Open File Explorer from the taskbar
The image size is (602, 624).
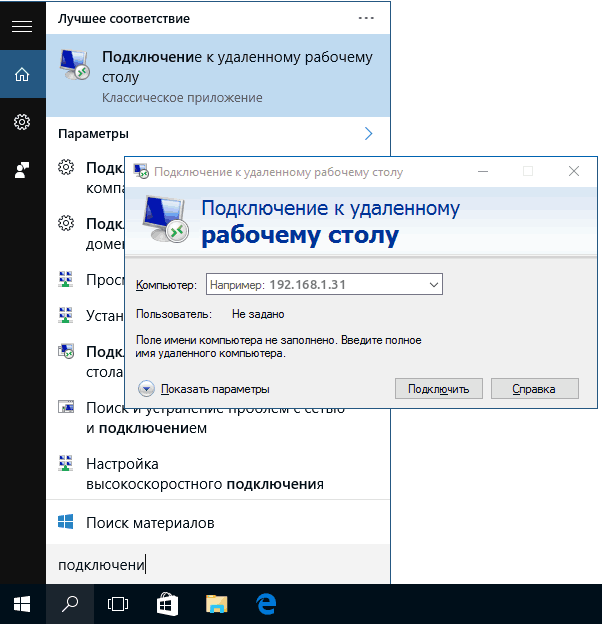click(x=217, y=603)
